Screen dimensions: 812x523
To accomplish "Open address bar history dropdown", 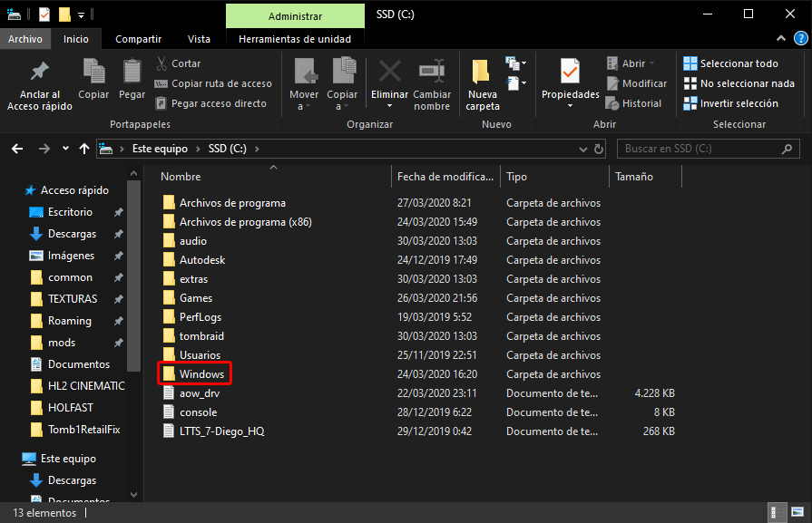I will click(x=582, y=149).
